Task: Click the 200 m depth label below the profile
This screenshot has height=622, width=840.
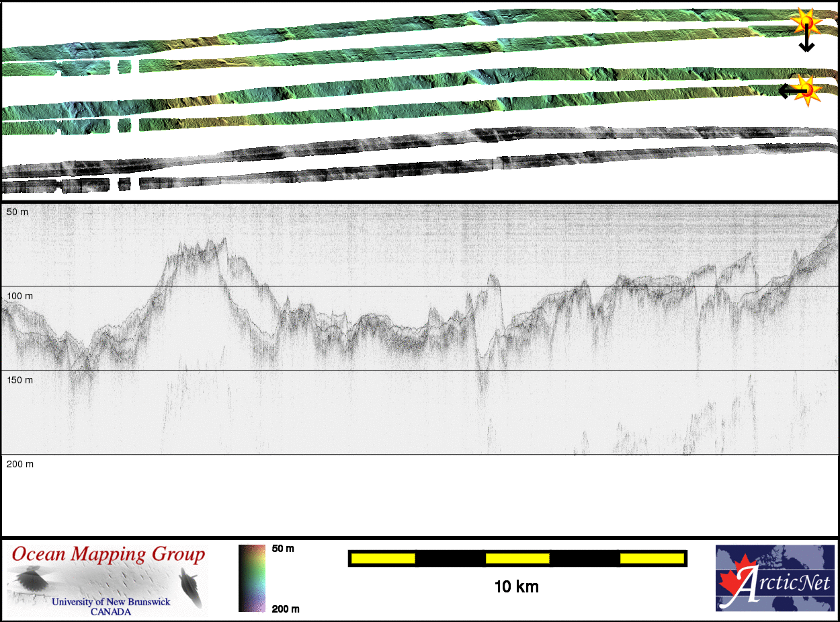Action: [19, 464]
